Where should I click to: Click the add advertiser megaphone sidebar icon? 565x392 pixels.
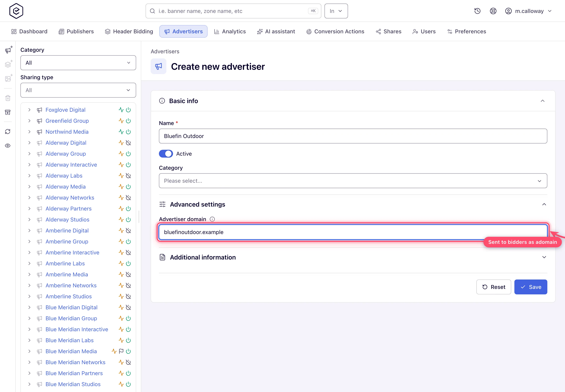point(9,50)
